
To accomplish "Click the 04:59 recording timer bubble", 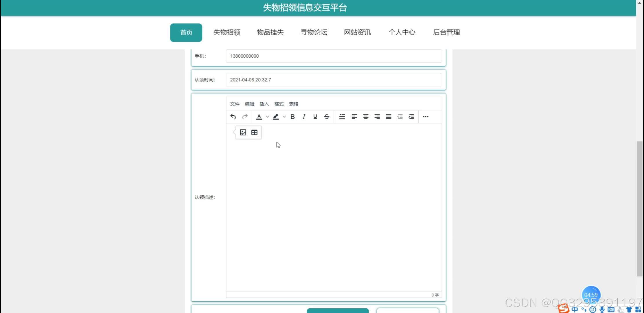I will click(x=591, y=295).
